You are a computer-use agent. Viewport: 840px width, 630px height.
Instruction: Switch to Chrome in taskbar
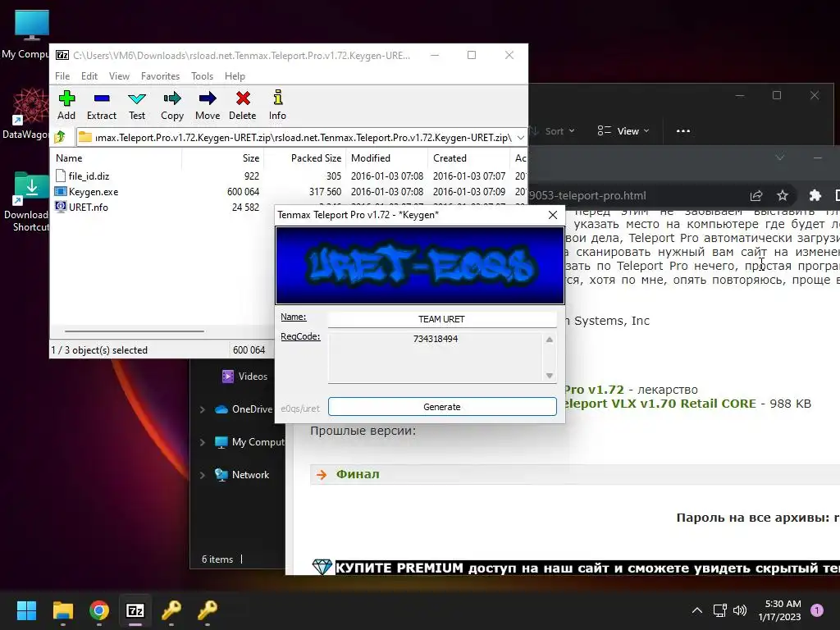coord(99,610)
